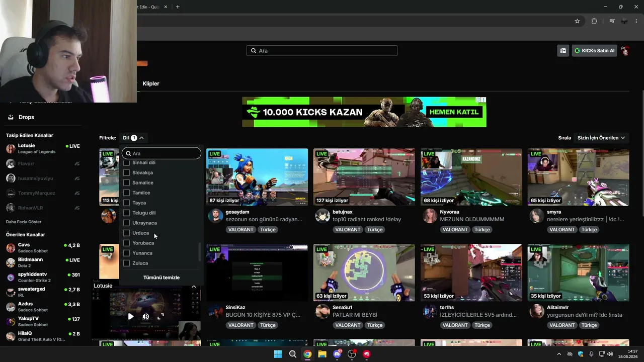Open the rewards shop icon beside KICKs Satın Al
Image resolution: width=644 pixels, height=362 pixels.
point(563,51)
